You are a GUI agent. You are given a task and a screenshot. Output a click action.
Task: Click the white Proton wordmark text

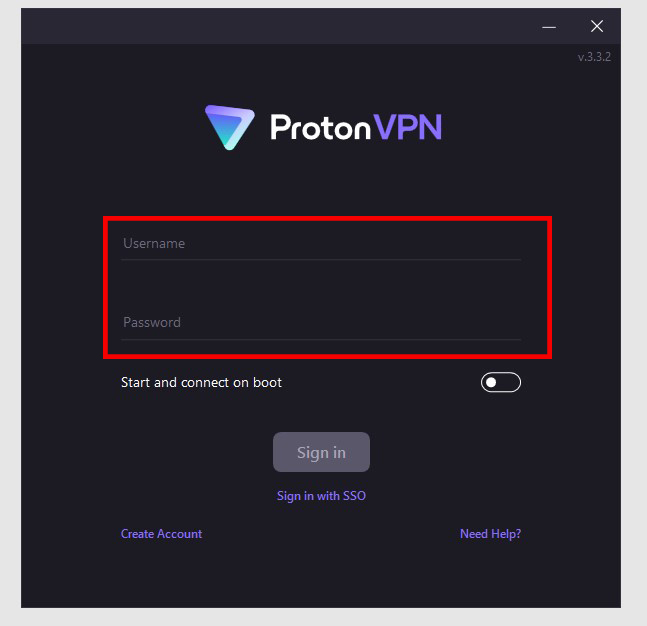click(x=320, y=127)
